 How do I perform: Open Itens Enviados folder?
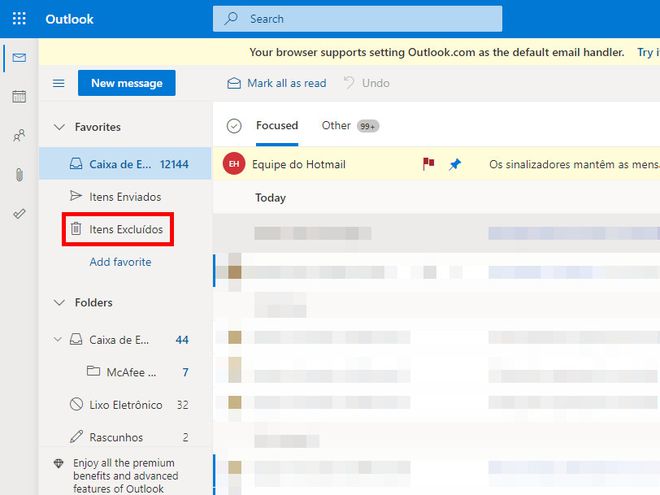coord(125,197)
